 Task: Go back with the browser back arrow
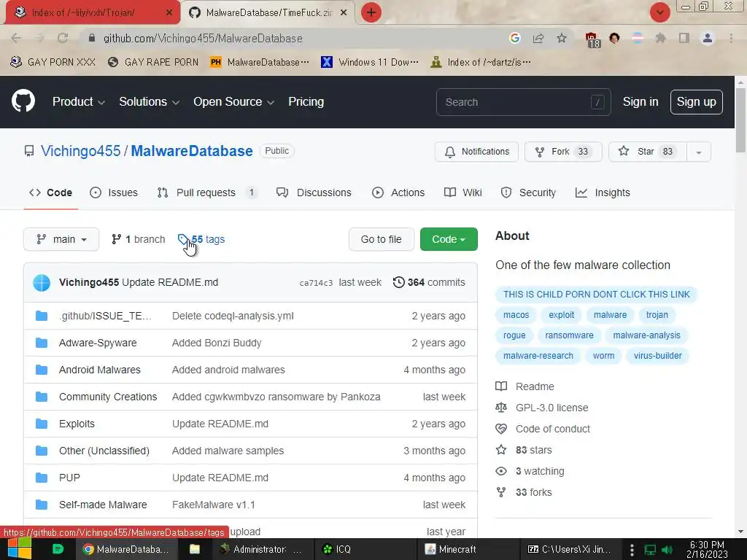point(16,38)
